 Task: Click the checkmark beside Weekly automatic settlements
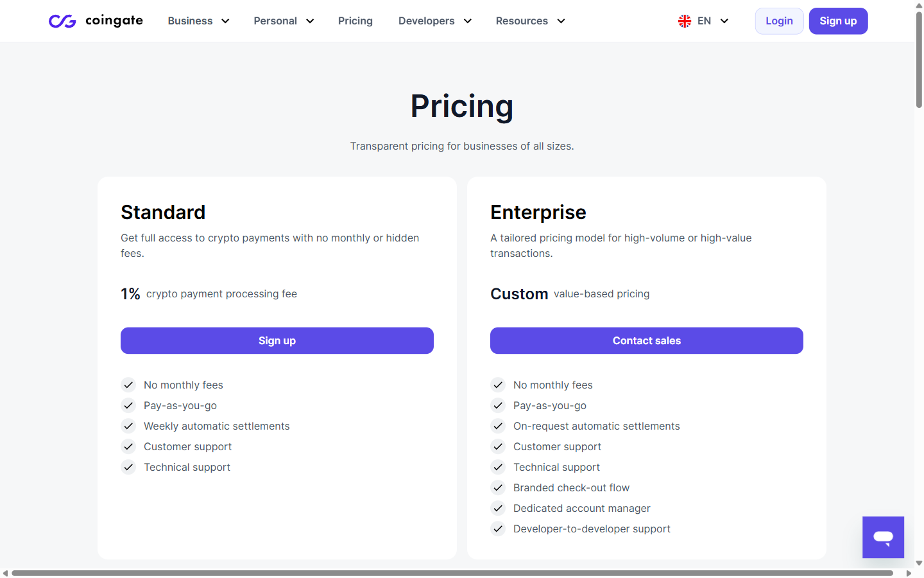point(128,426)
